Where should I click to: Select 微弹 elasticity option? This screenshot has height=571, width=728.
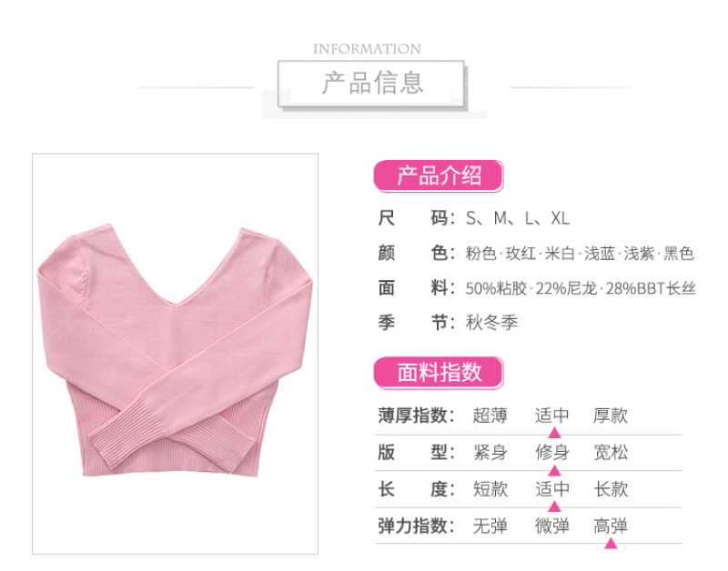point(552,526)
